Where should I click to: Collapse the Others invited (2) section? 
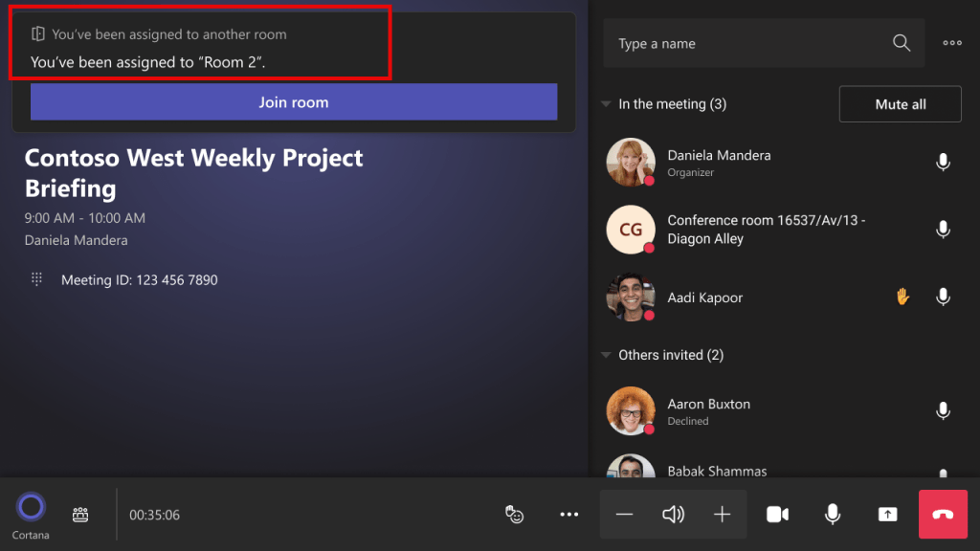coord(606,354)
